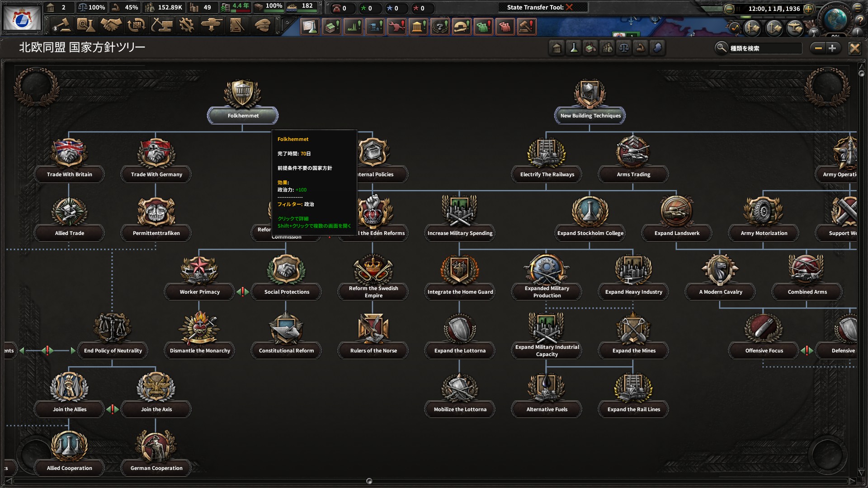Open the research screen magnifier-flask icon

(x=86, y=26)
